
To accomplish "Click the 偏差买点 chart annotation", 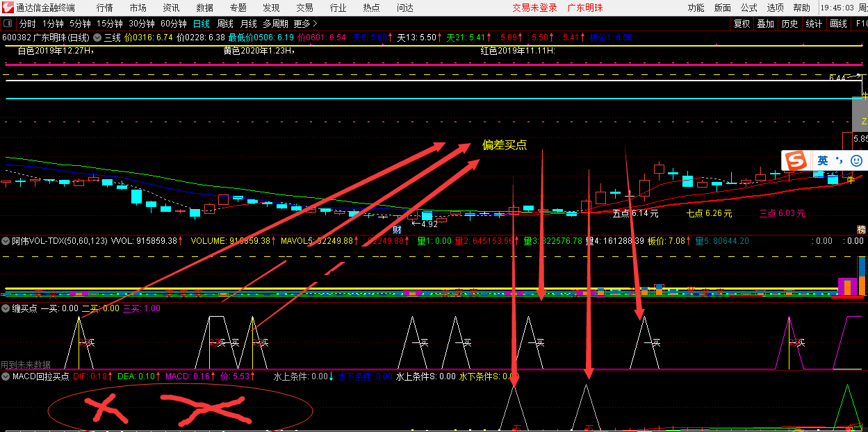I will point(505,145).
